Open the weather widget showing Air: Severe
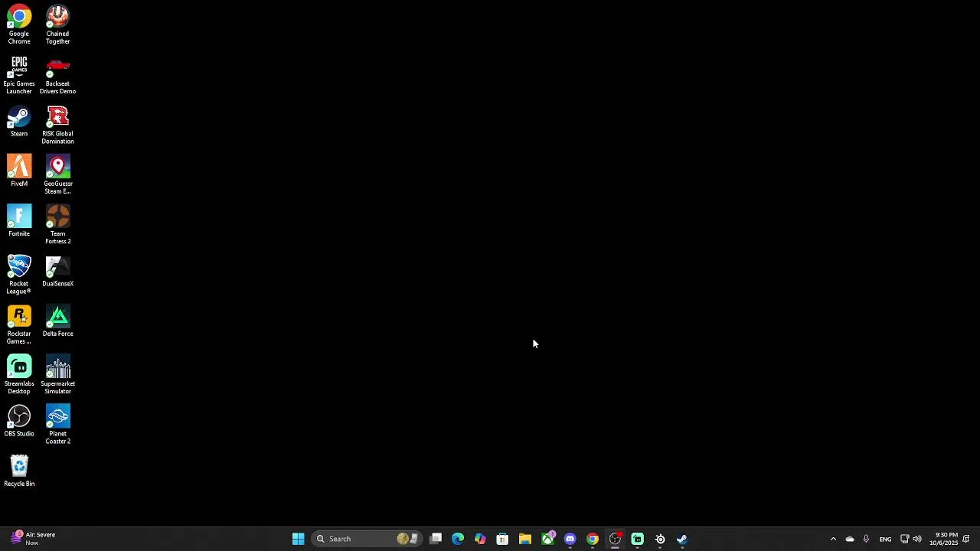The width and height of the screenshot is (980, 551). (x=34, y=539)
